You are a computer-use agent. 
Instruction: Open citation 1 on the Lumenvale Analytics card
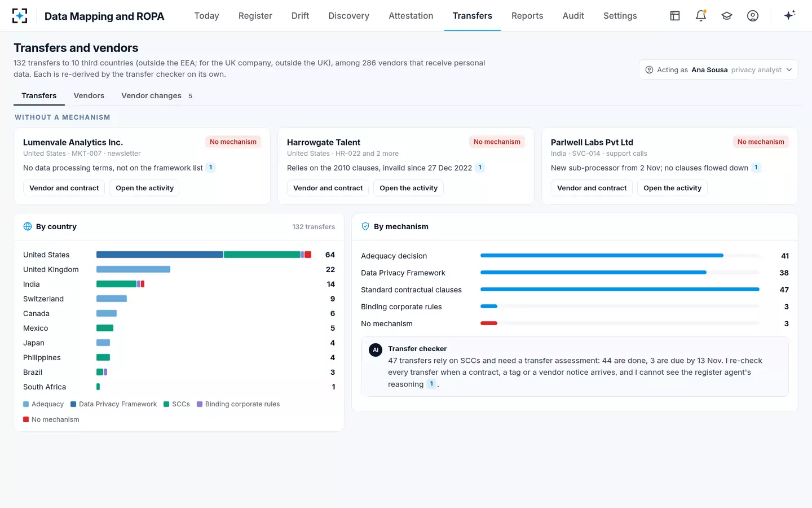(210, 168)
